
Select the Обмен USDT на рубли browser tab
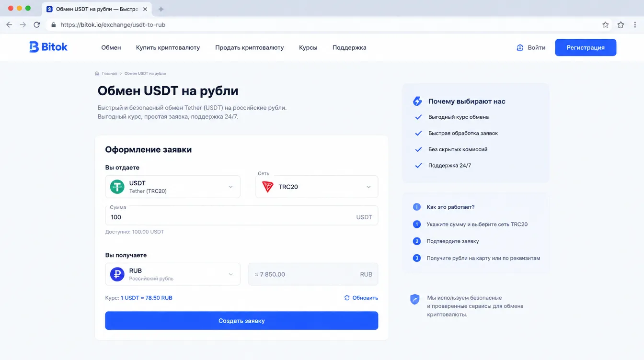click(x=96, y=9)
